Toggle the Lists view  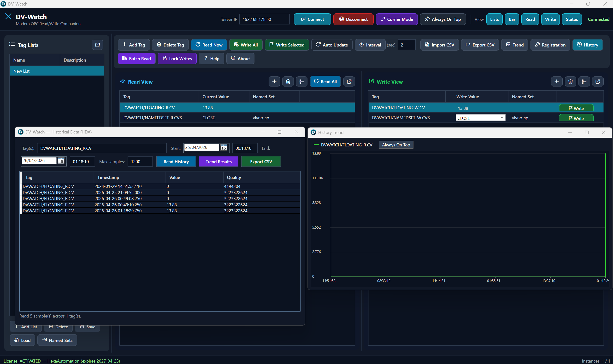tap(494, 19)
